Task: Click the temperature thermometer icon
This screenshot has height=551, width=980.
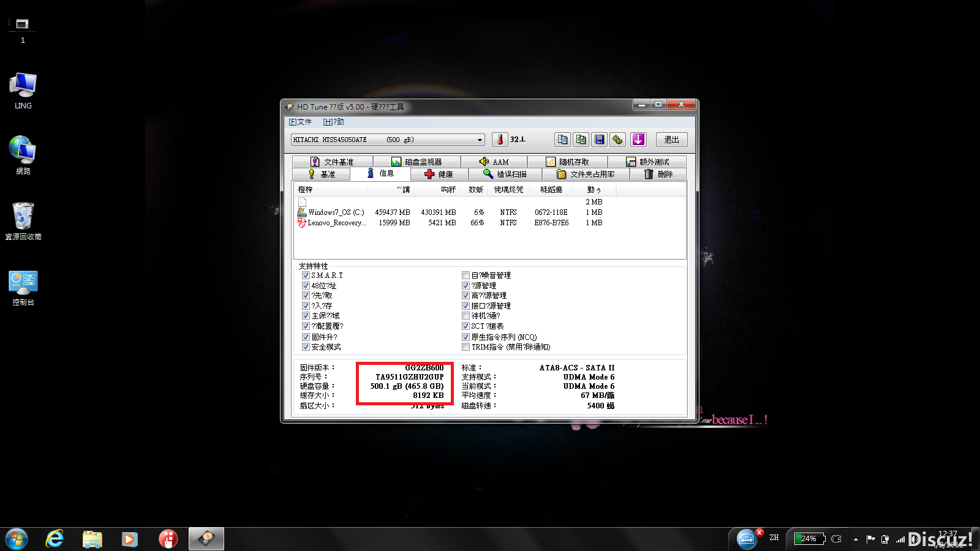Action: coord(500,140)
